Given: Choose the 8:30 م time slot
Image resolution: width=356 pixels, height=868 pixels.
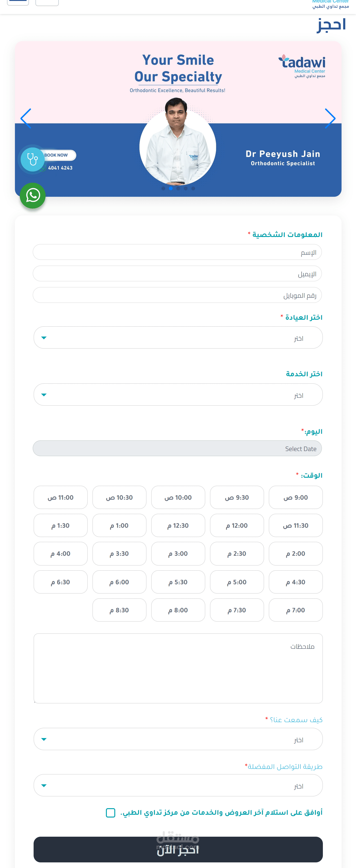Looking at the screenshot, I should click(x=119, y=610).
